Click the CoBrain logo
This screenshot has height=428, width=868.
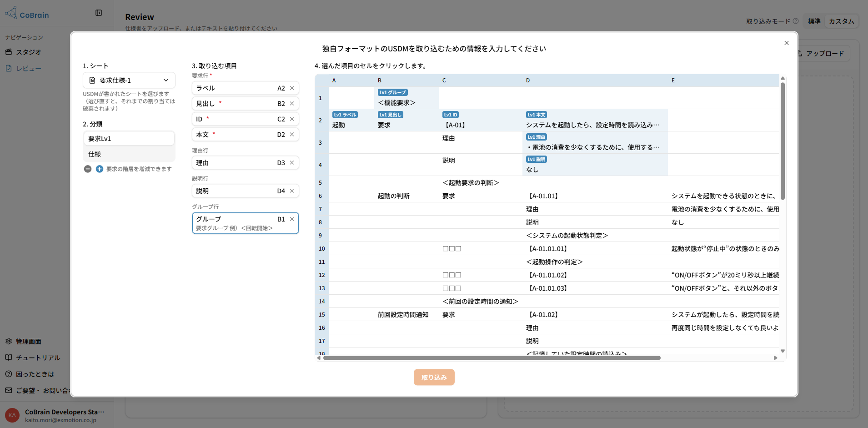[x=27, y=13]
